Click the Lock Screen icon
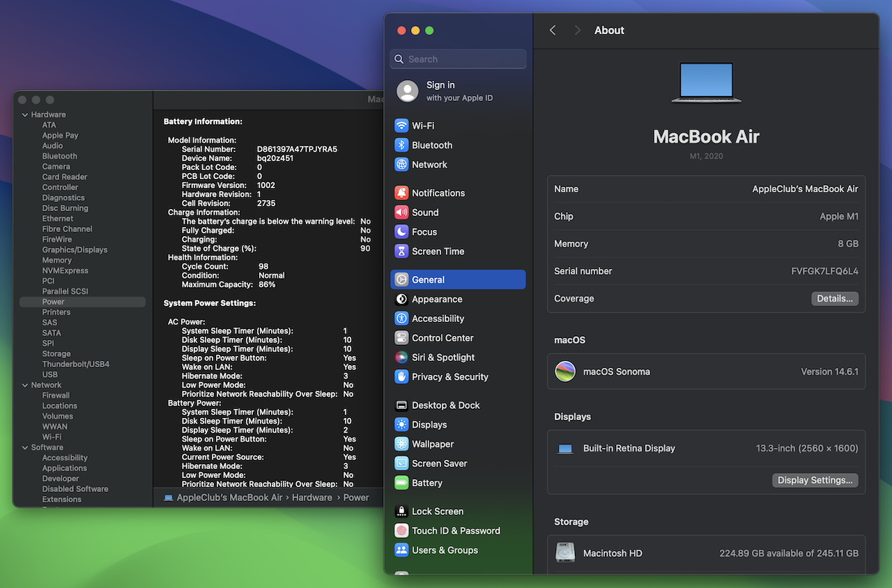892x588 pixels. 401,511
